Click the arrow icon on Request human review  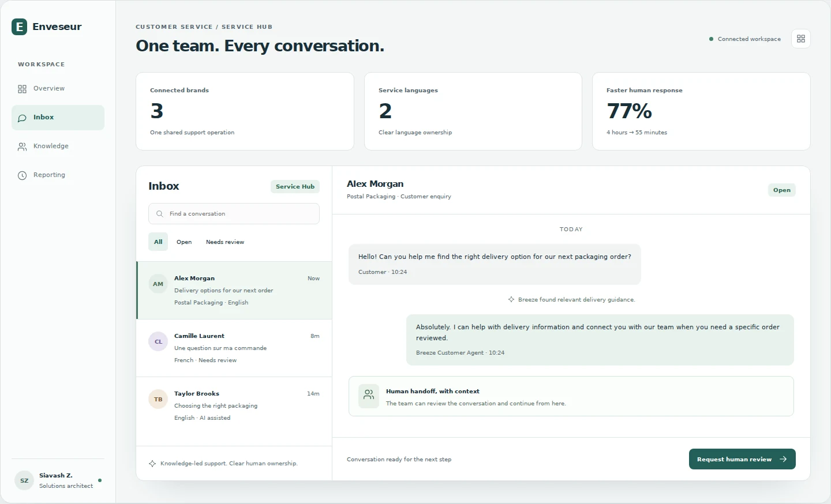pos(783,459)
